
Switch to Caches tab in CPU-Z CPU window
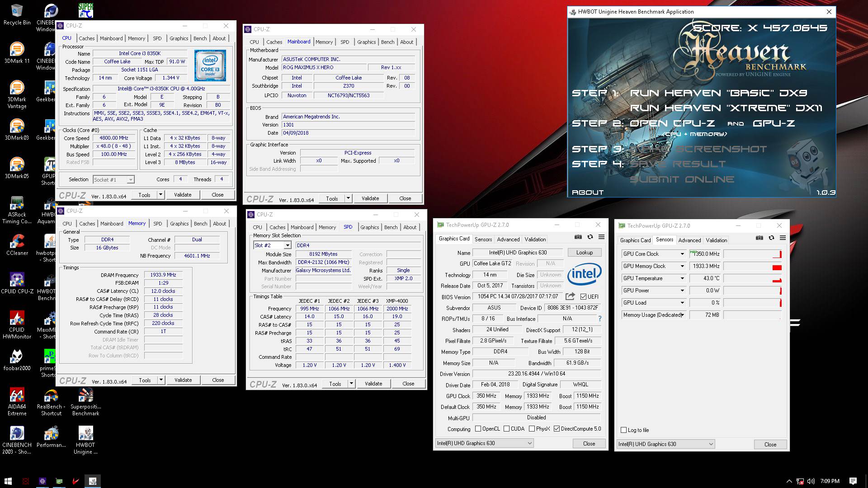tap(87, 38)
